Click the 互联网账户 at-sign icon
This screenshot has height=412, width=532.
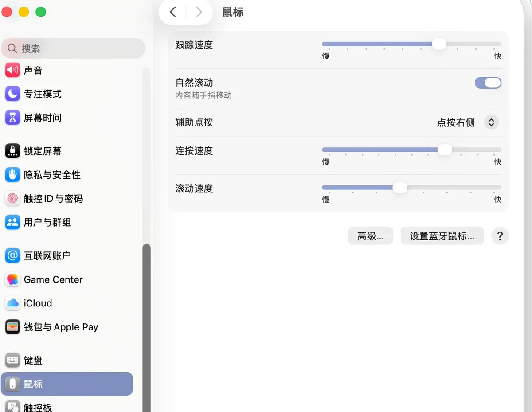(12, 255)
